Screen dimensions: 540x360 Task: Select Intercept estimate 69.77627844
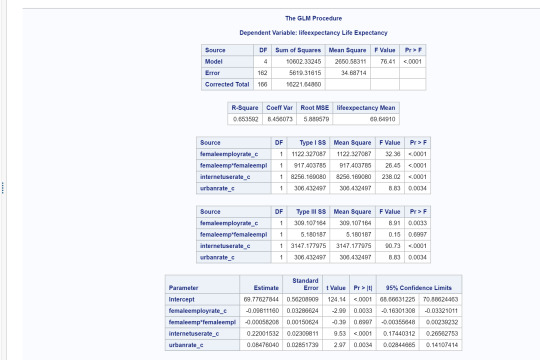tap(261, 299)
